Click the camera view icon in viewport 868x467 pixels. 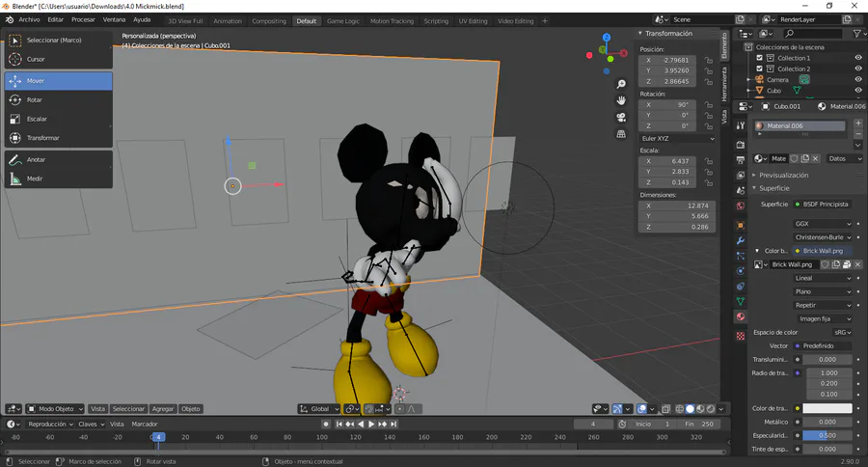pos(622,117)
